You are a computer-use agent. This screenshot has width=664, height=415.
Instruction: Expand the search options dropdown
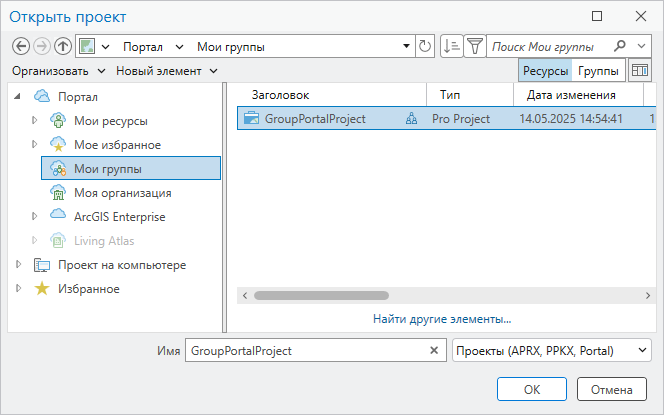[642, 46]
